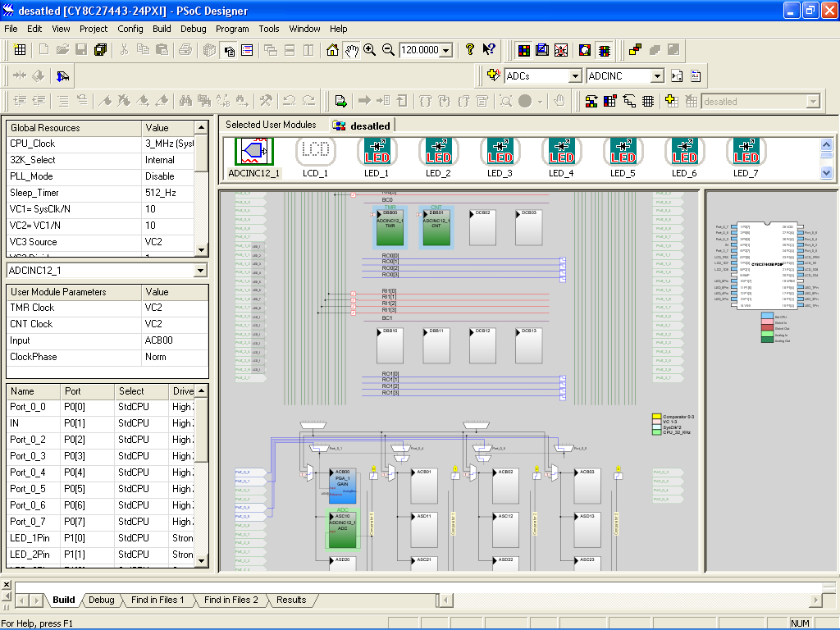The image size is (840, 630).
Task: Click the Global Resources column header
Action: (x=74, y=128)
